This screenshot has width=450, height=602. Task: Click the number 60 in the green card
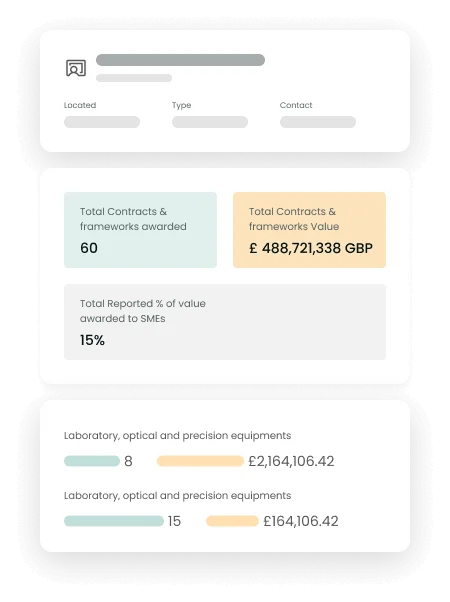[x=89, y=248]
